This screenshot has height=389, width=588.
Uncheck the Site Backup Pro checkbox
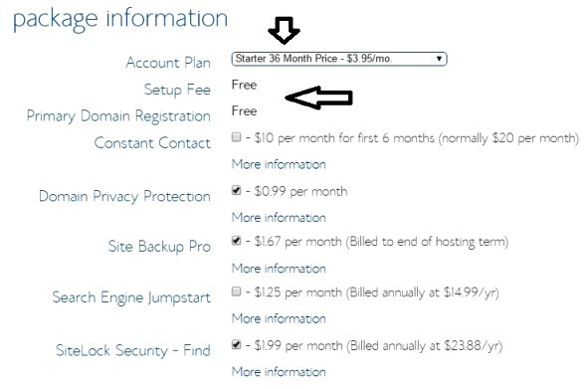pos(236,240)
